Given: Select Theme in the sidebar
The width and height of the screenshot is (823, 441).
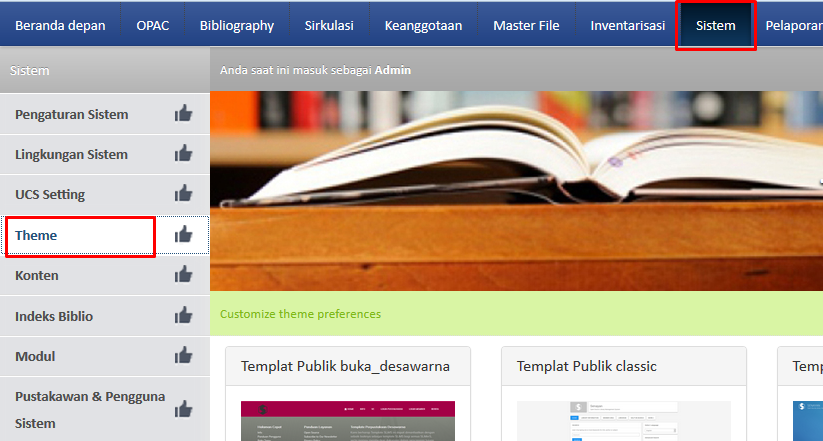Looking at the screenshot, I should coord(104,235).
